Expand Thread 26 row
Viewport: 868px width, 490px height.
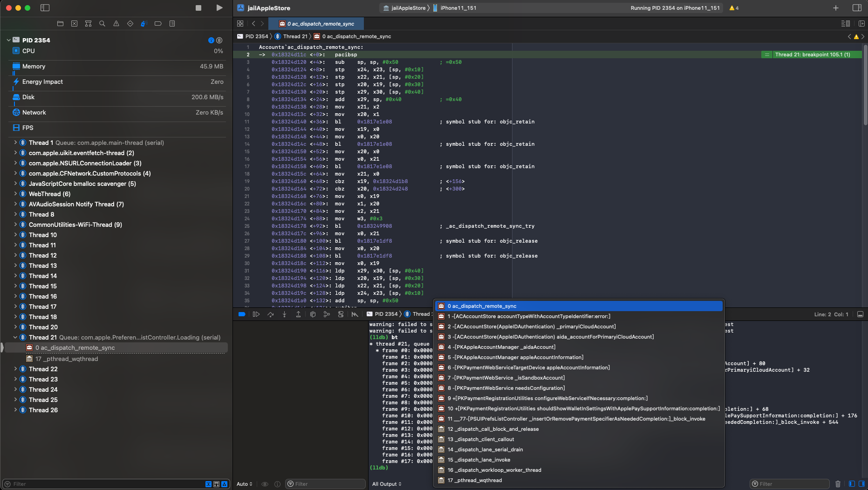click(15, 410)
